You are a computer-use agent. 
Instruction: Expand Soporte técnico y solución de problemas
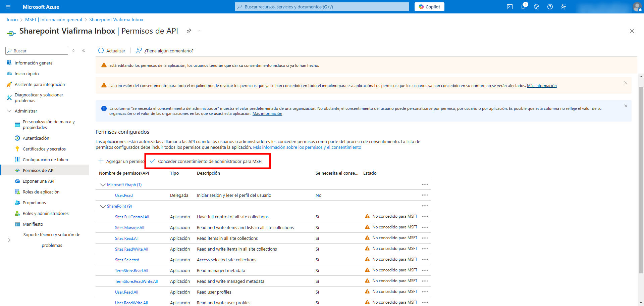(x=9, y=240)
